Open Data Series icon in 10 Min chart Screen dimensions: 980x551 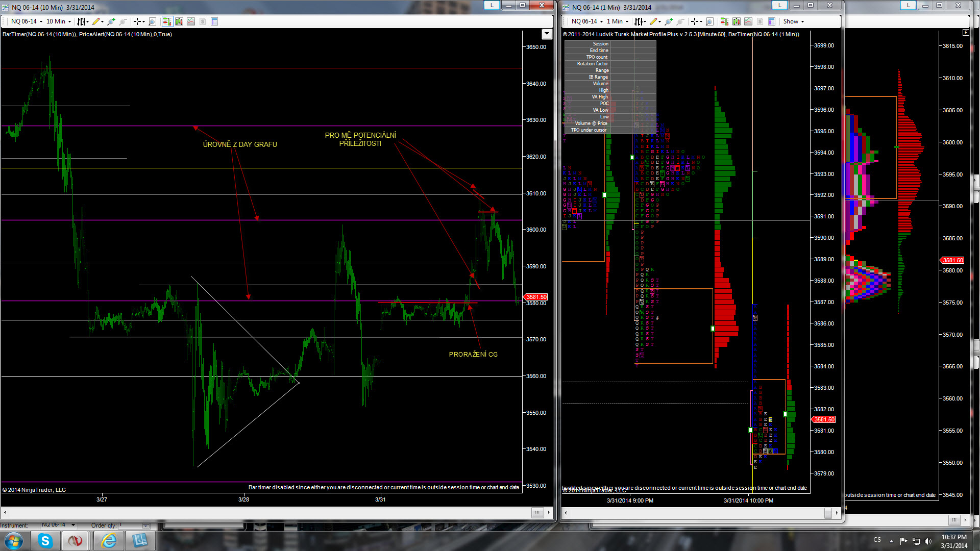179,21
